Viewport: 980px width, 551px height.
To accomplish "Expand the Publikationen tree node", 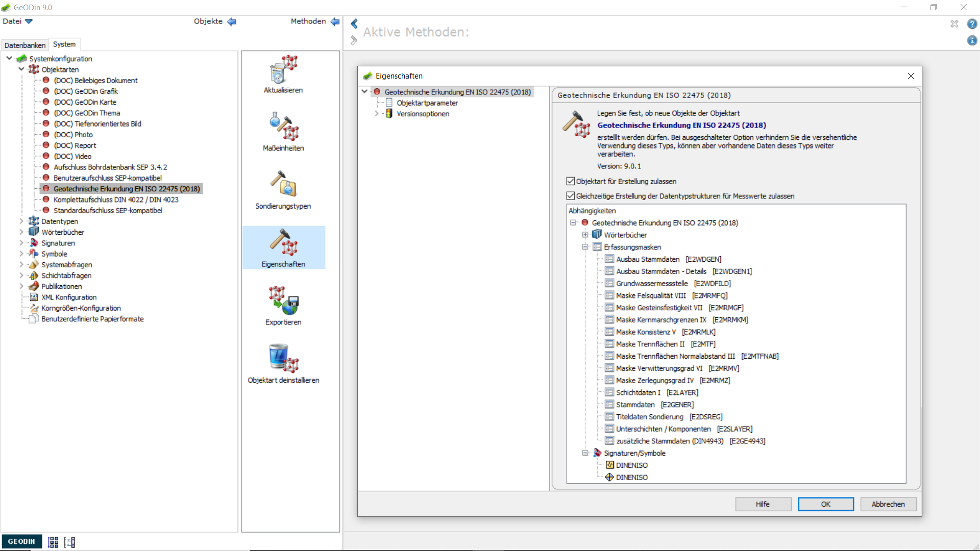I will (21, 286).
